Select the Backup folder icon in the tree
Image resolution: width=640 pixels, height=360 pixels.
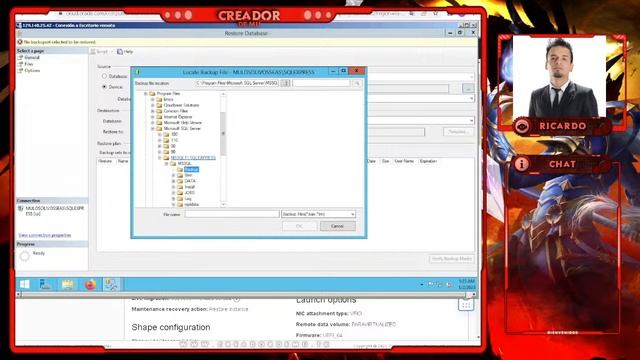[180, 169]
